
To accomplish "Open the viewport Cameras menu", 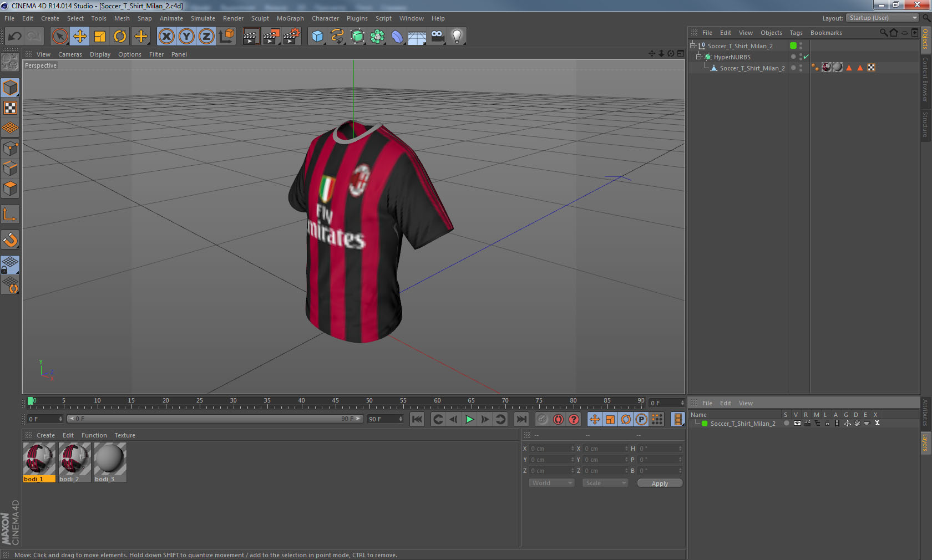I will click(x=70, y=54).
